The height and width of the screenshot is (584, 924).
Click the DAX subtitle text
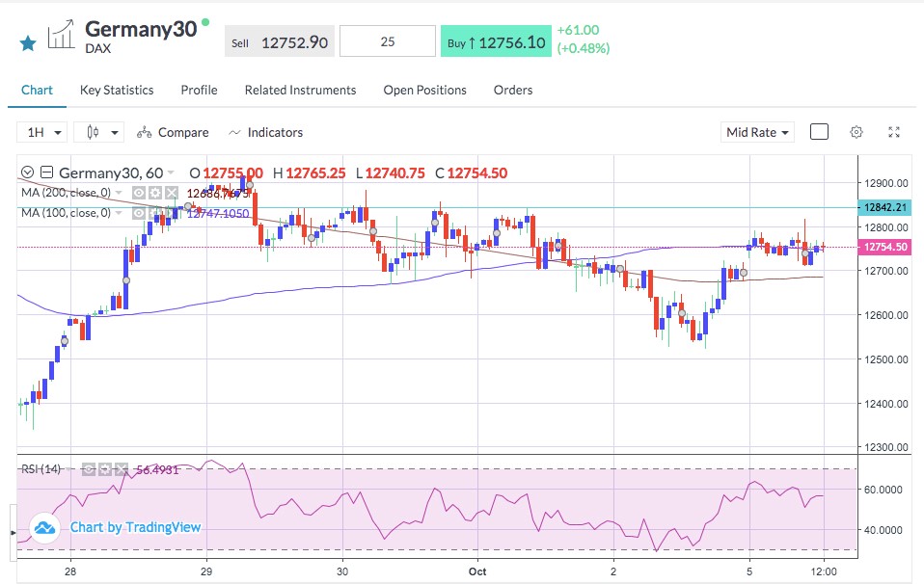(x=97, y=48)
